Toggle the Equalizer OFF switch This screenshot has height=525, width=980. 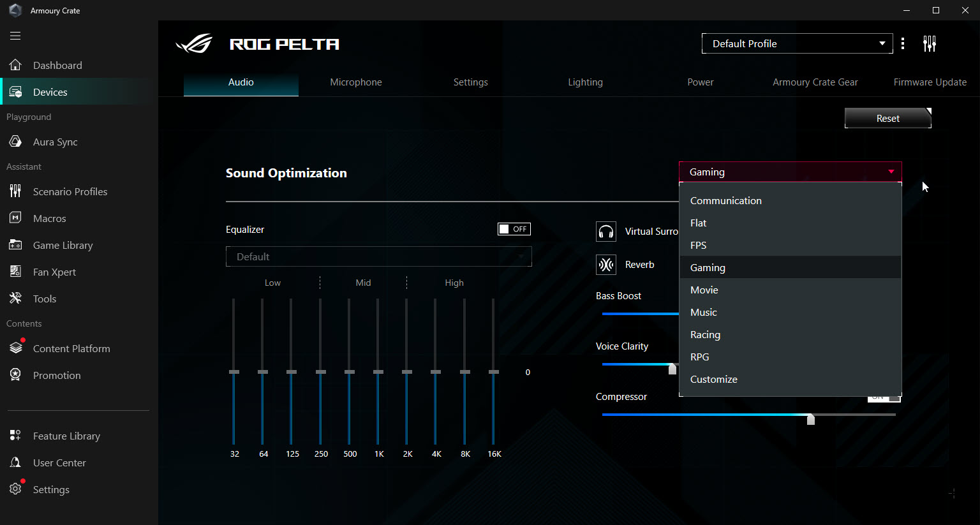point(514,229)
